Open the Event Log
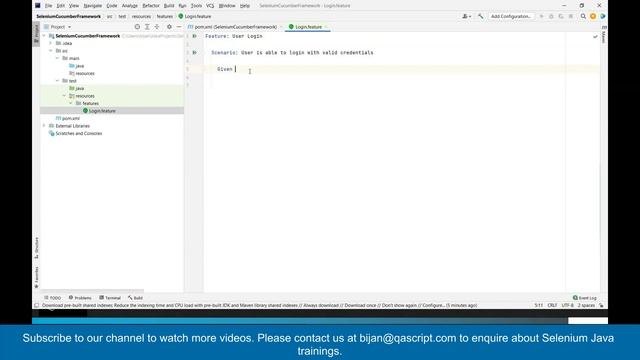This screenshot has width=640, height=360. [x=584, y=298]
